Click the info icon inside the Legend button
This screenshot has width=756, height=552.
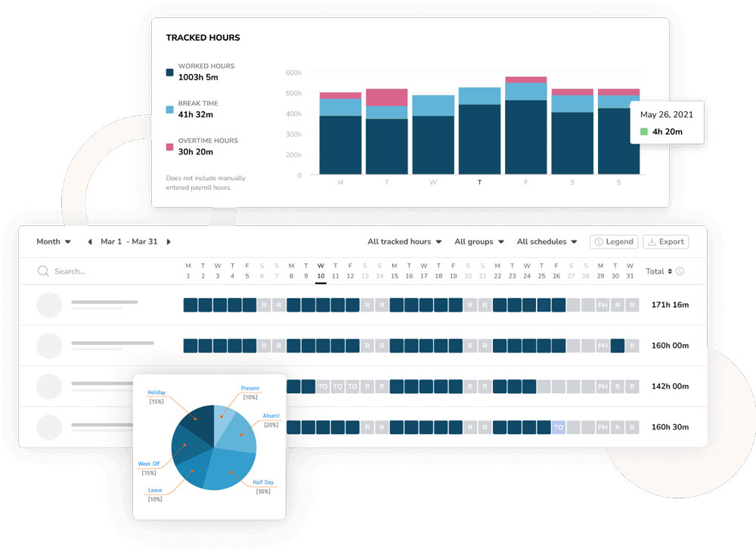coord(600,242)
